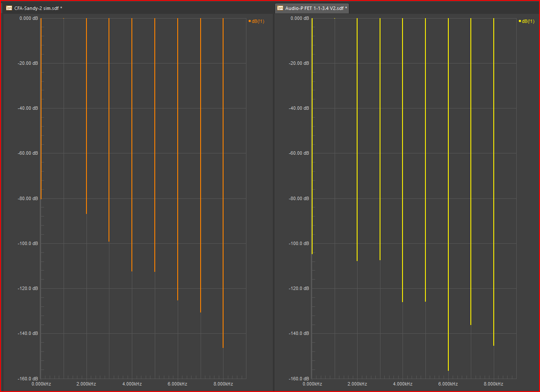This screenshot has height=392, width=540.
Task: Click yellow 5 kHz harmonic bar in Audio-P FET plot
Action: point(425,160)
